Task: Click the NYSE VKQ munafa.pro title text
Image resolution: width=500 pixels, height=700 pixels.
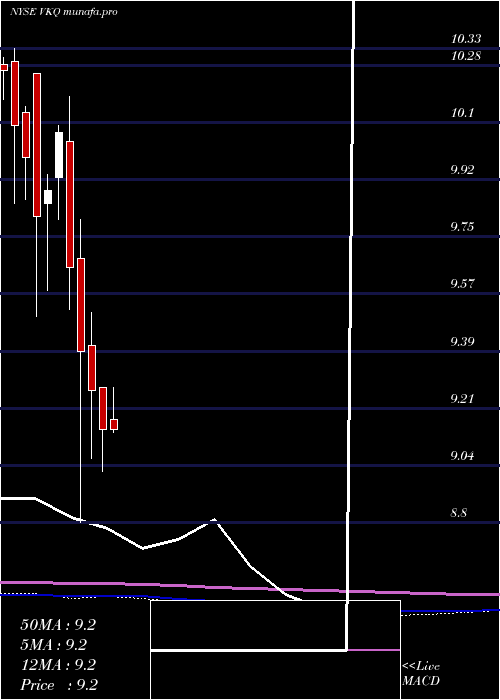Action: tap(63, 12)
